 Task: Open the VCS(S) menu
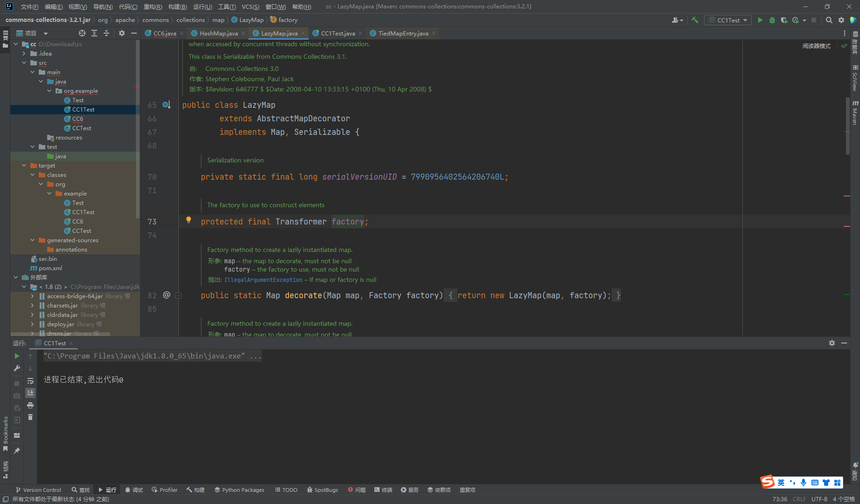[x=250, y=7]
